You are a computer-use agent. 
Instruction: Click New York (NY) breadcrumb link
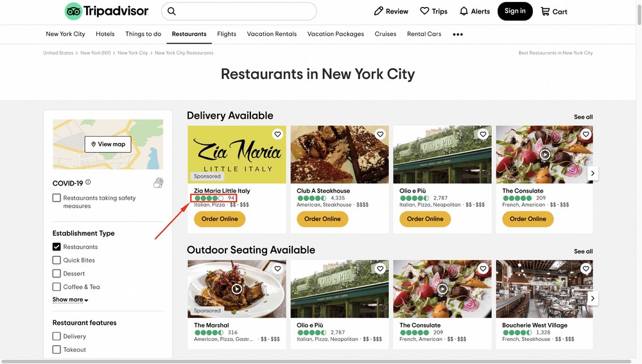click(x=96, y=53)
